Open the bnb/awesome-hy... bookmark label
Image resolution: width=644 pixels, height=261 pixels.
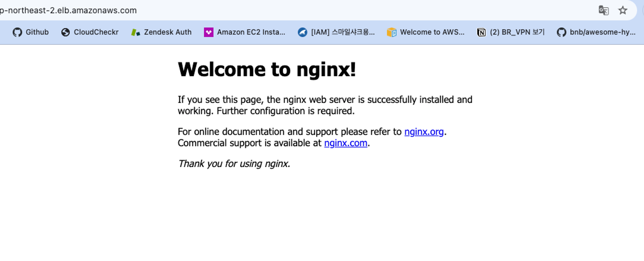pos(603,32)
